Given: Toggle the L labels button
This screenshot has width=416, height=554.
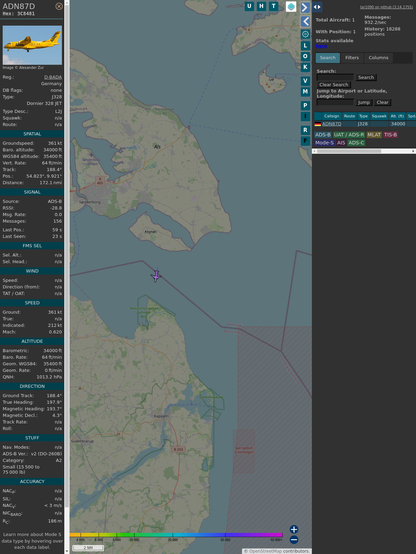Looking at the screenshot, I should pos(305,46).
